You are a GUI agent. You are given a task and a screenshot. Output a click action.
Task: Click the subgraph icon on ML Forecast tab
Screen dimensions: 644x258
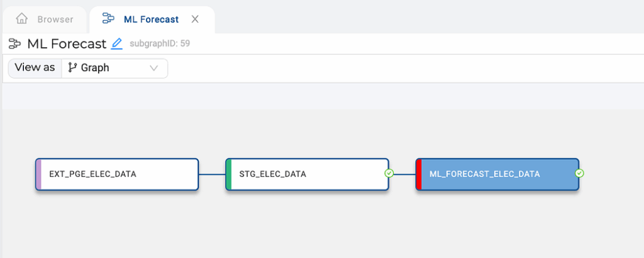coord(108,18)
